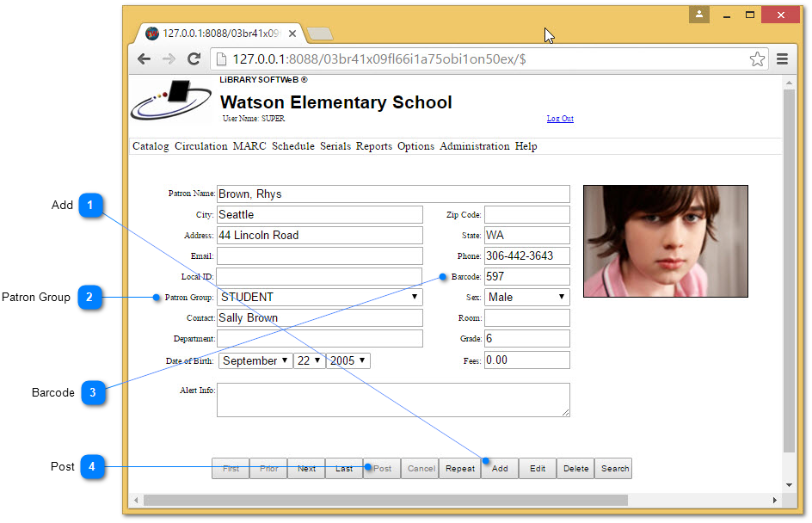Open the birth year dropdown 2005
This screenshot has height=523, width=812.
pyautogui.click(x=348, y=360)
